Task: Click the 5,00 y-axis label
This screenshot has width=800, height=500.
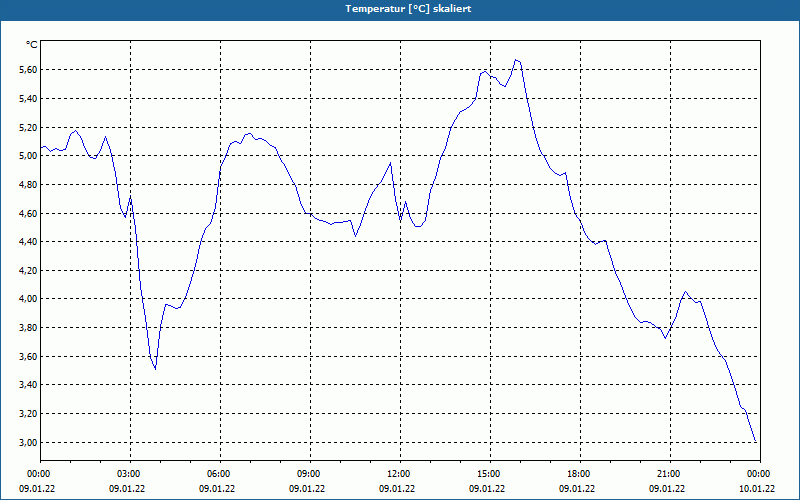Action: pos(28,156)
